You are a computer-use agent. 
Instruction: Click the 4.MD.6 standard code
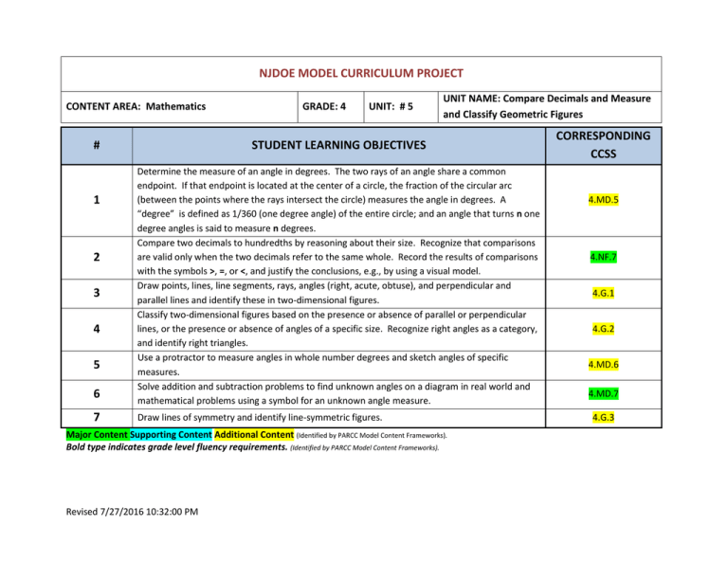[603, 365]
